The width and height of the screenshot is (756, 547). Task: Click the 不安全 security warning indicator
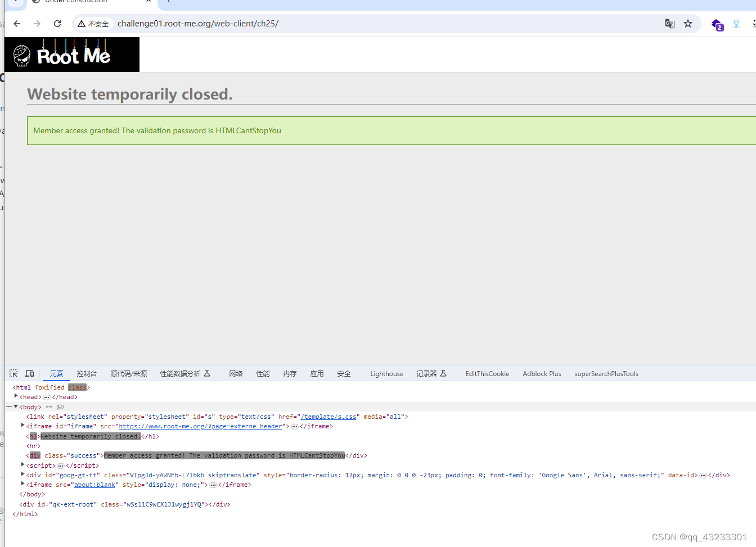(x=93, y=24)
